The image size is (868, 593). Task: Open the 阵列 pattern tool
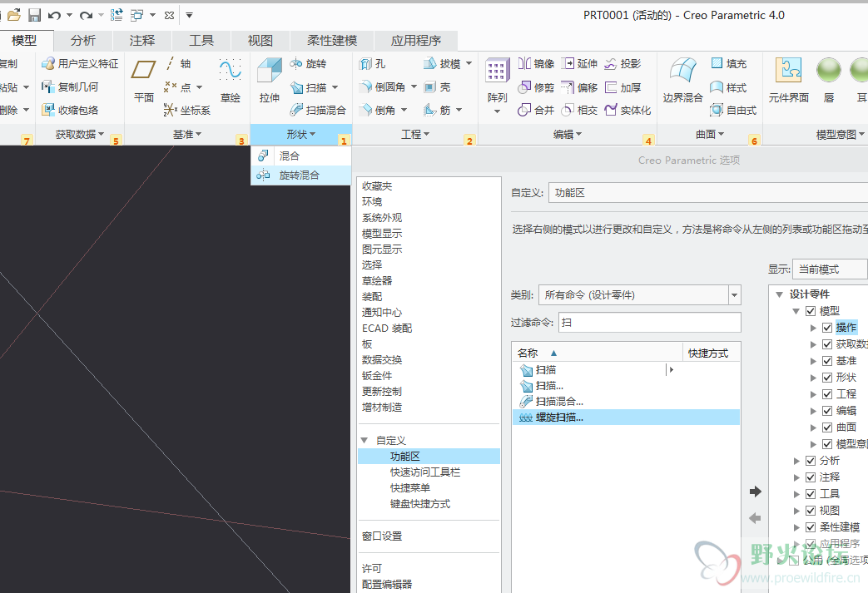pyautogui.click(x=497, y=86)
